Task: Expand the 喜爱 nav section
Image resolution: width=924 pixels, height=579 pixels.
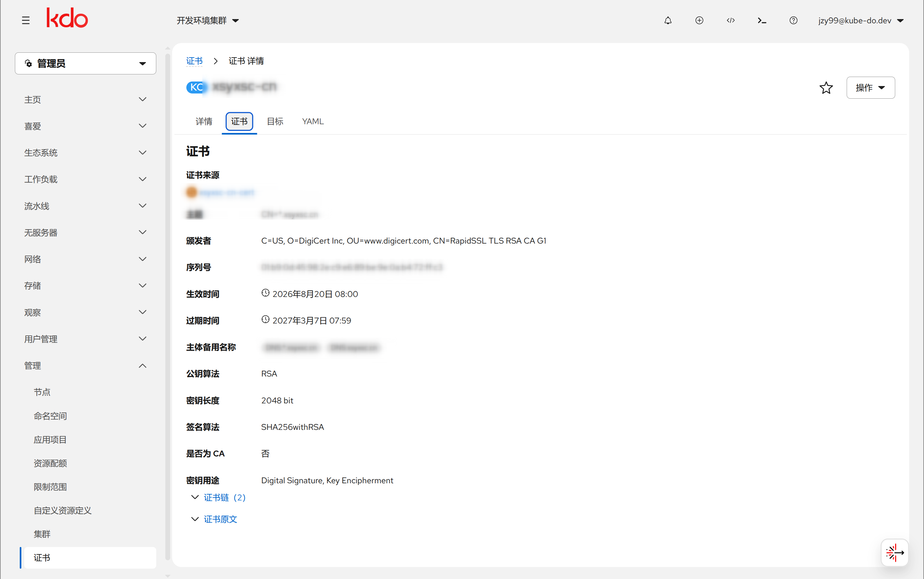Action: click(x=85, y=126)
